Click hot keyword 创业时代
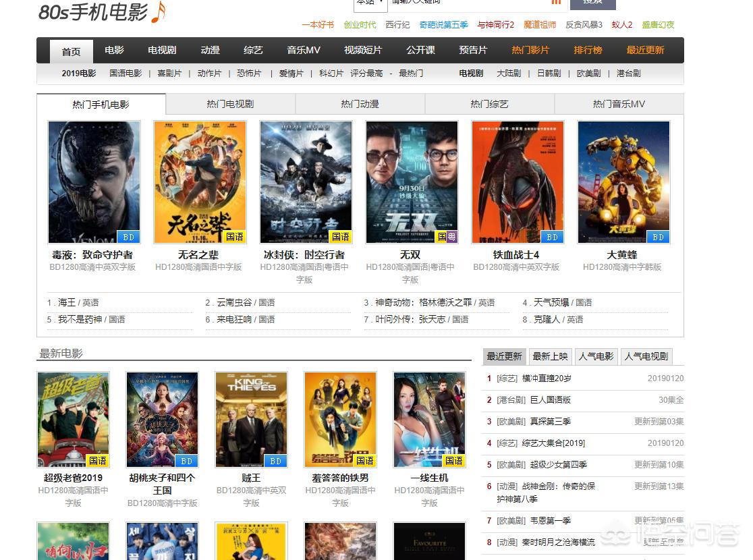This screenshot has height=560, width=753. [x=360, y=24]
